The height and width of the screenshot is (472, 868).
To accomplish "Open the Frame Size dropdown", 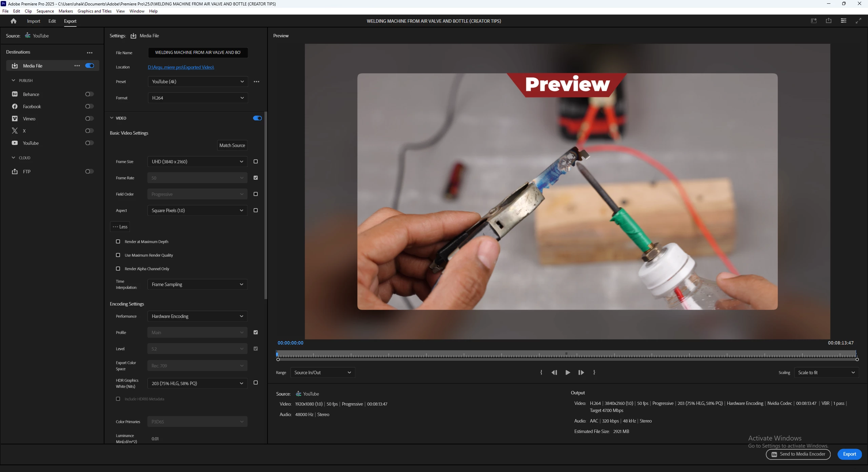I will point(198,162).
